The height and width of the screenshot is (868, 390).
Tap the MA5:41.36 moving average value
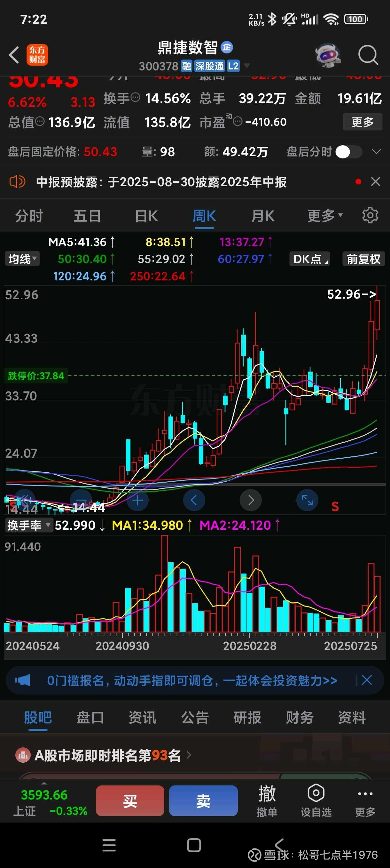(82, 242)
